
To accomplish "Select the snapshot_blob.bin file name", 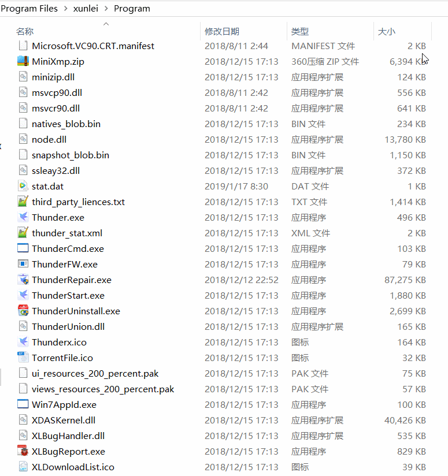I will click(x=71, y=155).
